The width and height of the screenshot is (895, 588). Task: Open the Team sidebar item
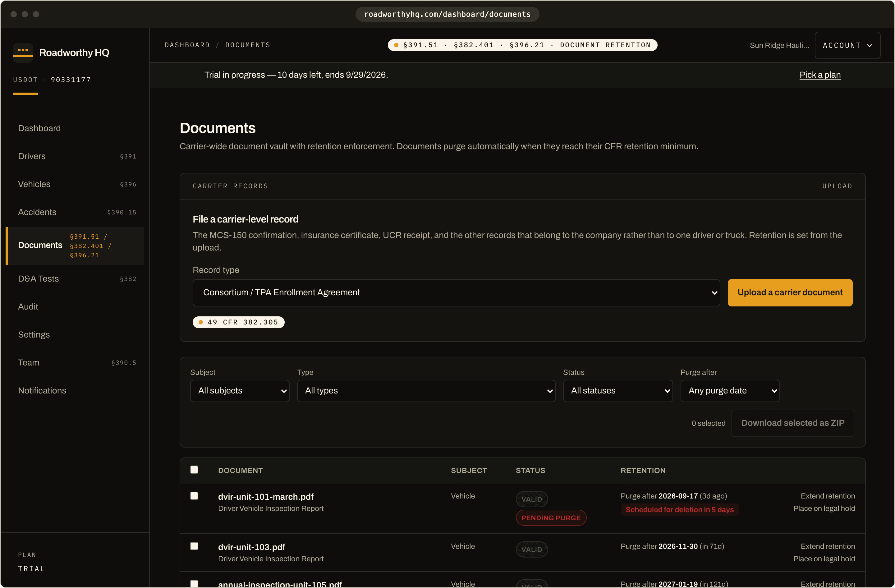tap(75, 363)
